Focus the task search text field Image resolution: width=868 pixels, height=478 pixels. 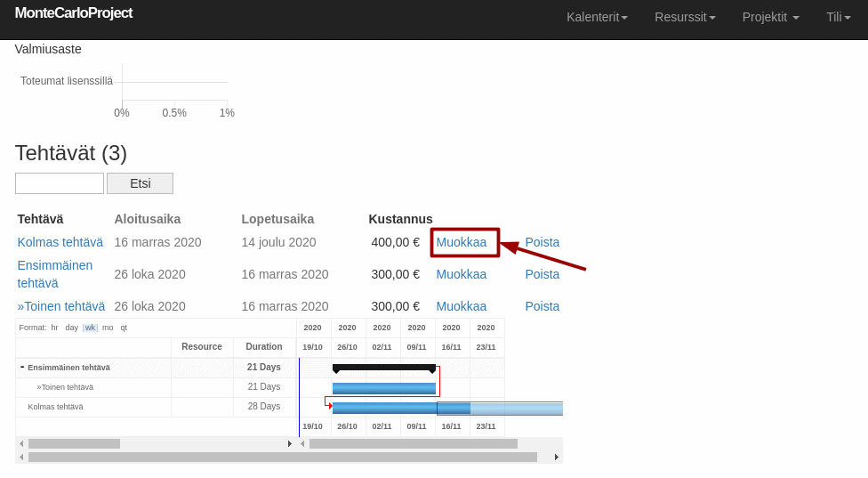(60, 183)
